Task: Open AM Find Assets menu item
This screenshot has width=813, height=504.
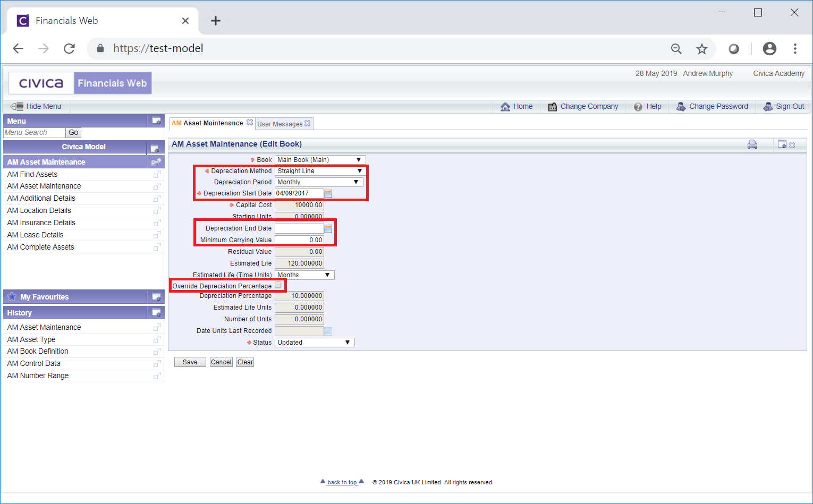Action: click(32, 174)
